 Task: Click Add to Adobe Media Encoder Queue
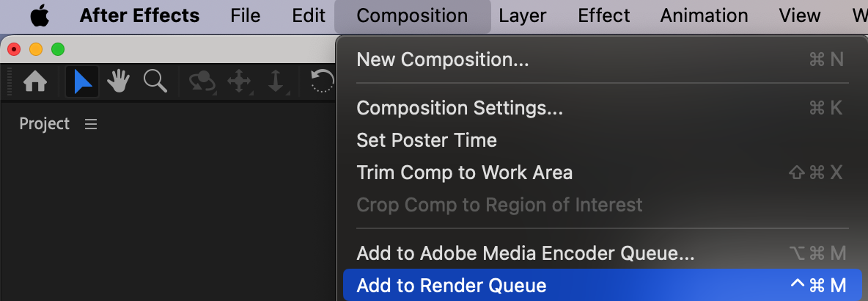point(525,253)
